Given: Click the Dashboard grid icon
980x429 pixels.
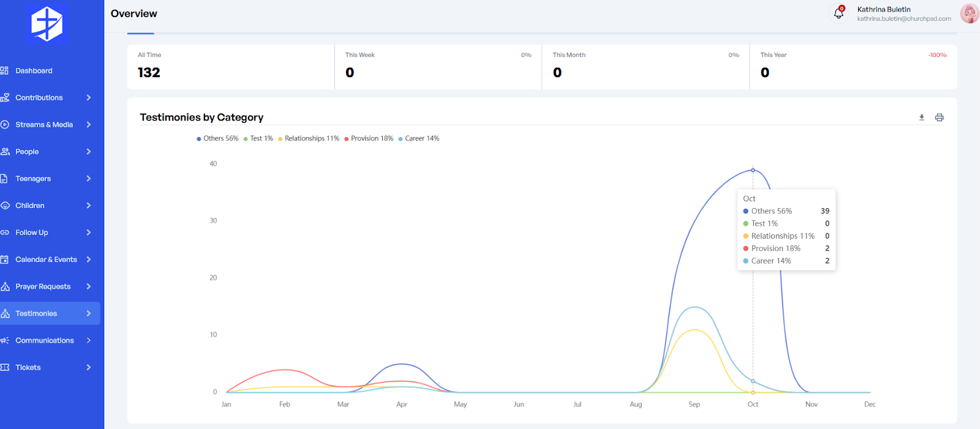Looking at the screenshot, I should click(5, 71).
